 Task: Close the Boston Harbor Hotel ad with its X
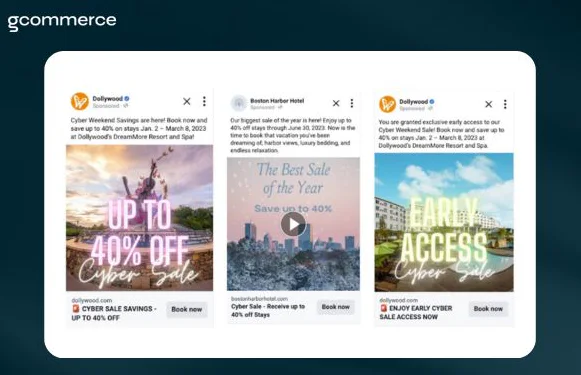(x=336, y=103)
